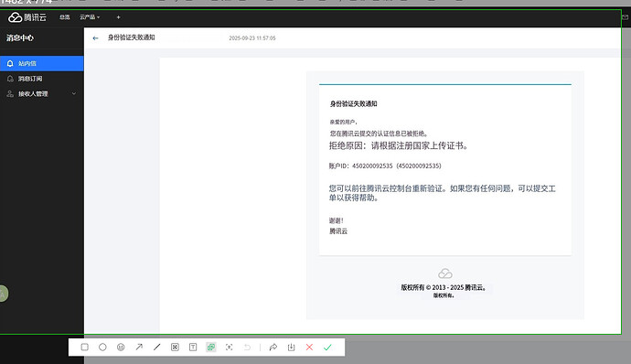Select the arrow drawing tool
Viewport: 631px width, 364px height.
tap(139, 348)
